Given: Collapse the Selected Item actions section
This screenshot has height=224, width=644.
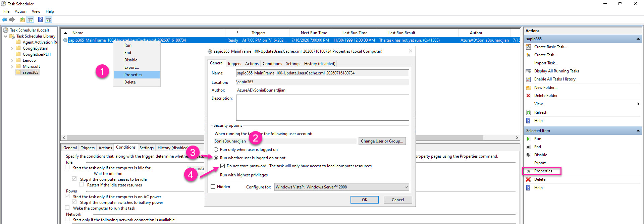Looking at the screenshot, I should pyautogui.click(x=638, y=131).
